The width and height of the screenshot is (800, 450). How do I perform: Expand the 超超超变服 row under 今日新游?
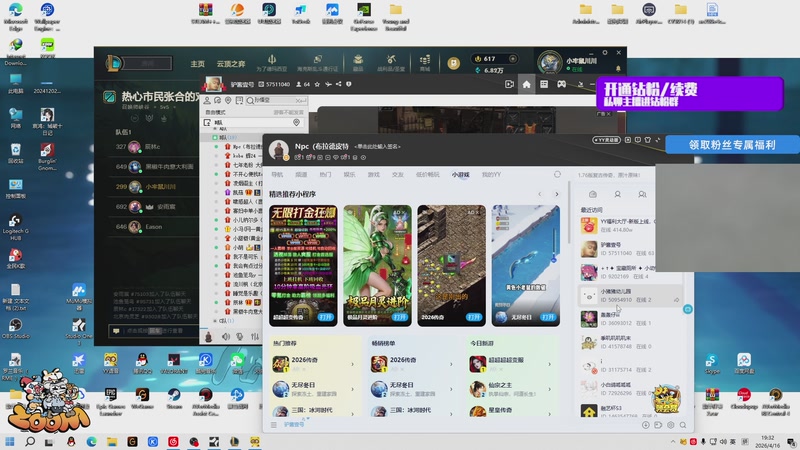pyautogui.click(x=549, y=364)
